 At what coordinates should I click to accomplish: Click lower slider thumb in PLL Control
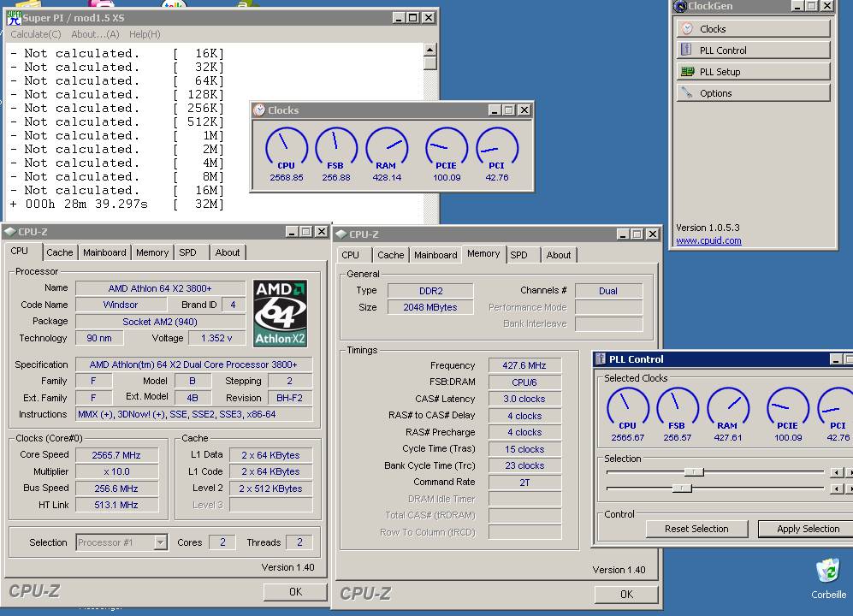[682, 489]
